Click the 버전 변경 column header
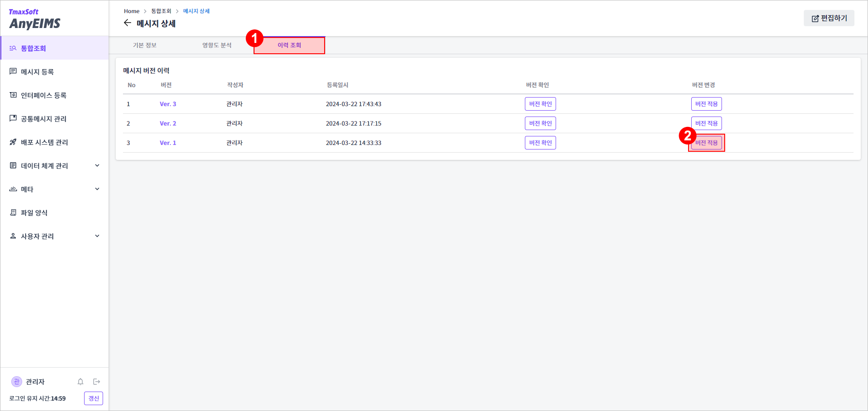Screen dimensions: 868x411 coord(703,85)
